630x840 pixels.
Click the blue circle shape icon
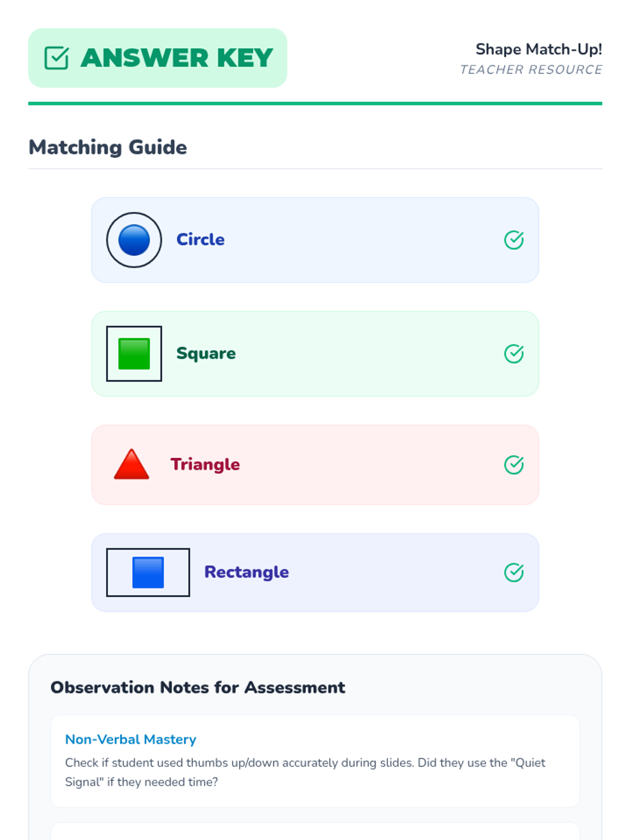(134, 240)
